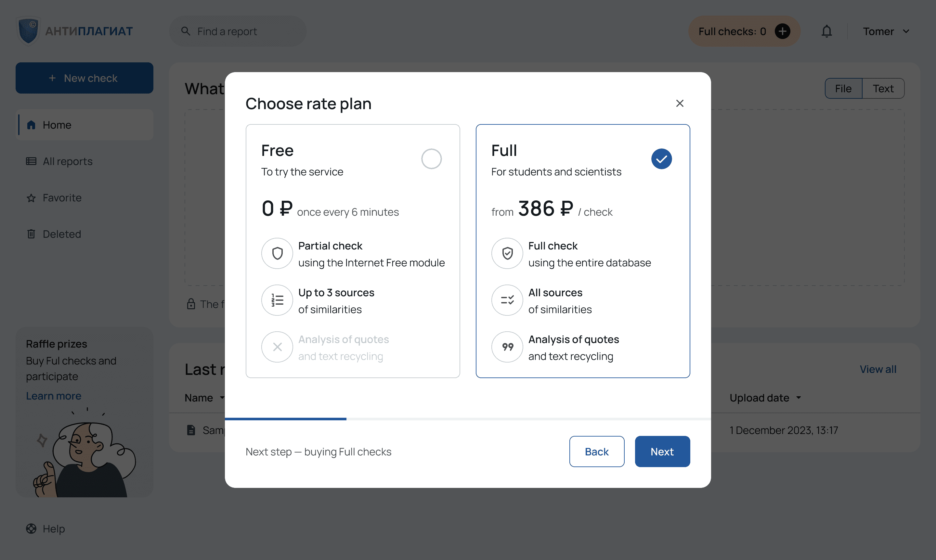Click the Full check shield icon
The image size is (936, 560).
click(x=507, y=253)
